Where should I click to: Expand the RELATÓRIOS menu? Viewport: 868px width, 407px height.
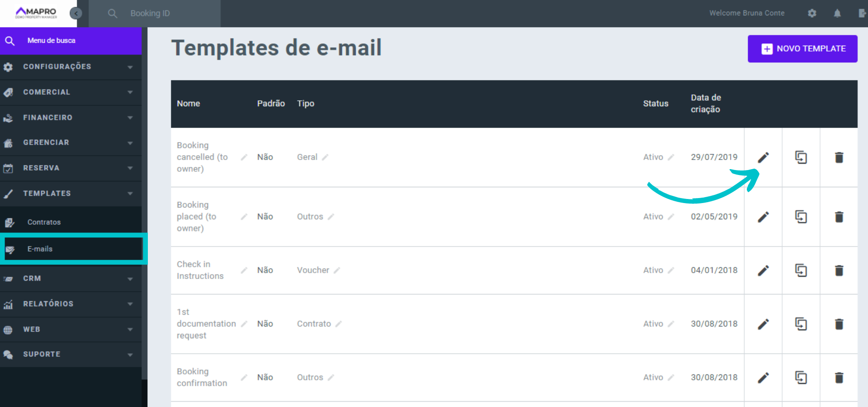pyautogui.click(x=48, y=304)
